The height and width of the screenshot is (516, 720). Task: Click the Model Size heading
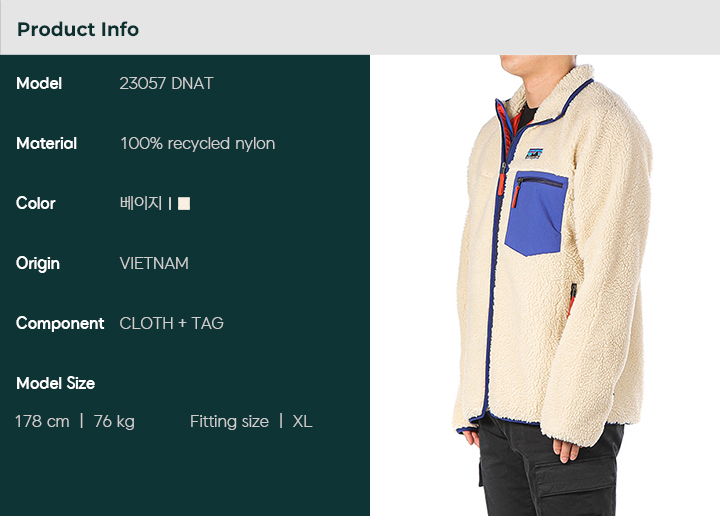point(56,383)
